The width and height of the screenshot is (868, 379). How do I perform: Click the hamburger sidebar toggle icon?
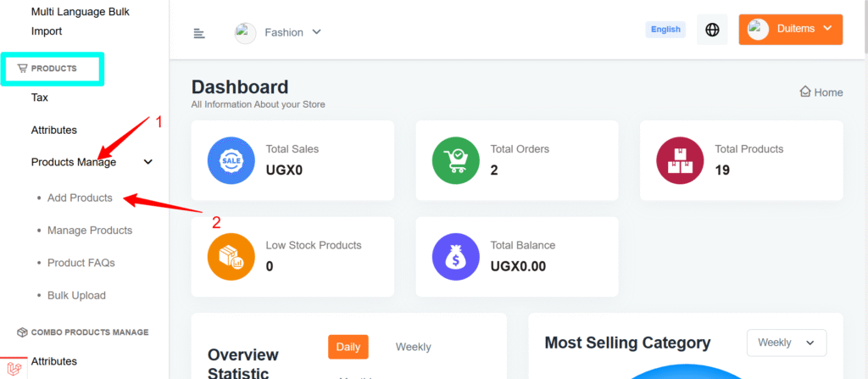click(x=199, y=33)
